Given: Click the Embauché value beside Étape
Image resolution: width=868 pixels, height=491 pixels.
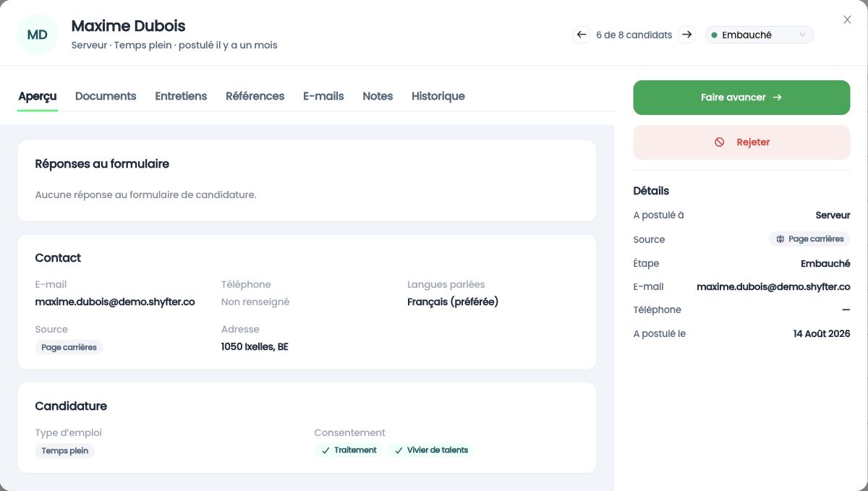Looking at the screenshot, I should tap(825, 263).
